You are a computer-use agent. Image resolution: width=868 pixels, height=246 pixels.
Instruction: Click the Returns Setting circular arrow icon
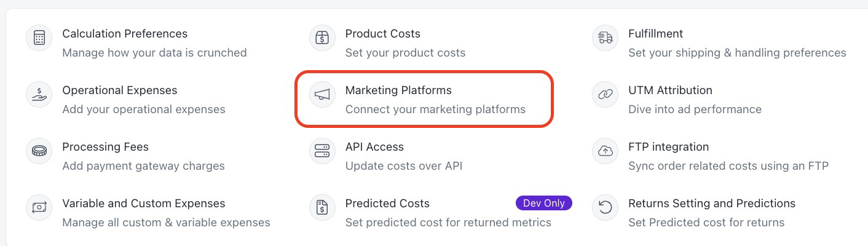click(606, 208)
